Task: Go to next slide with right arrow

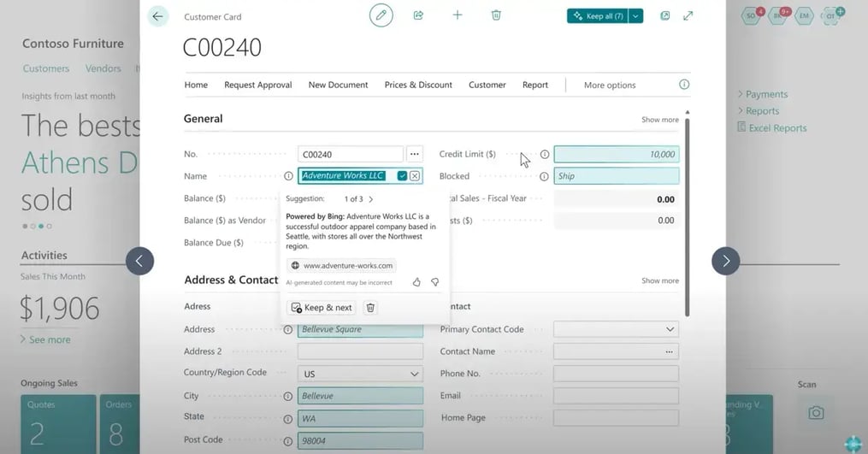Action: pos(726,261)
